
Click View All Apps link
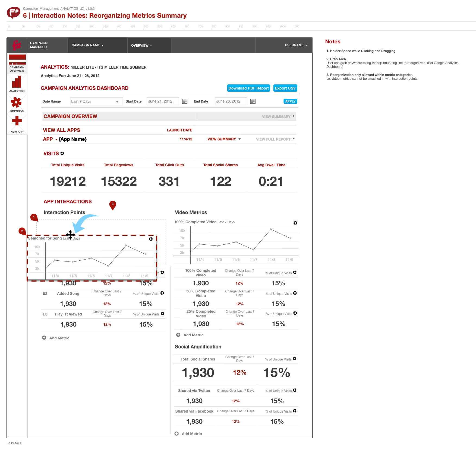(x=62, y=130)
